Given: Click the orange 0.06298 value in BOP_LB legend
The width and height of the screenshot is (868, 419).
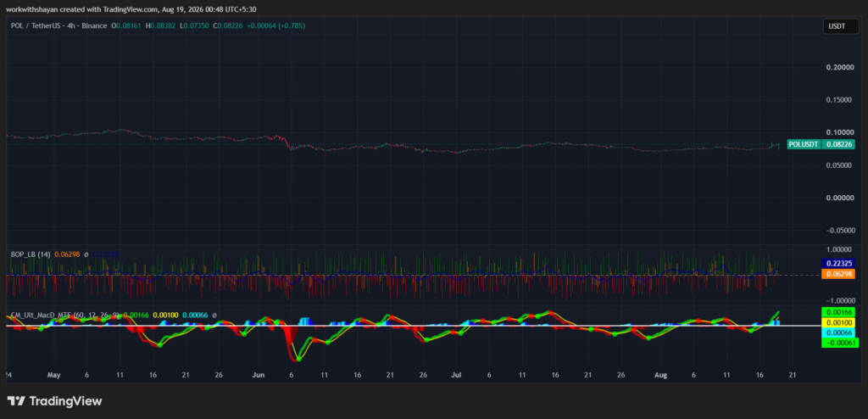Looking at the screenshot, I should click(x=67, y=254).
